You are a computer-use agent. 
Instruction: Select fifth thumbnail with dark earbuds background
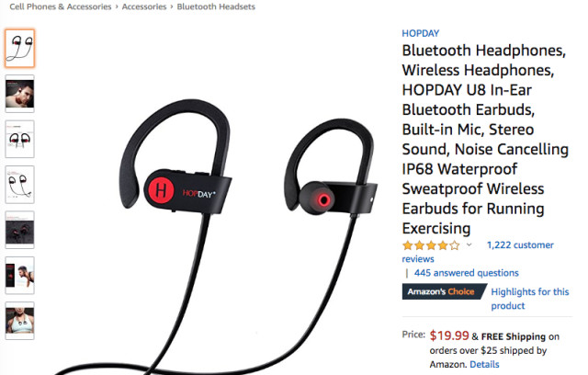[x=20, y=230]
